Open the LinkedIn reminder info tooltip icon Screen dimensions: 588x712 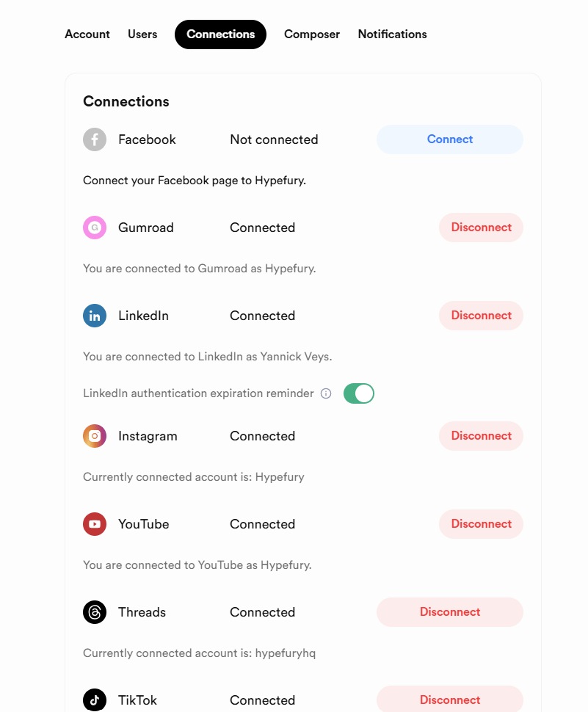click(x=326, y=393)
